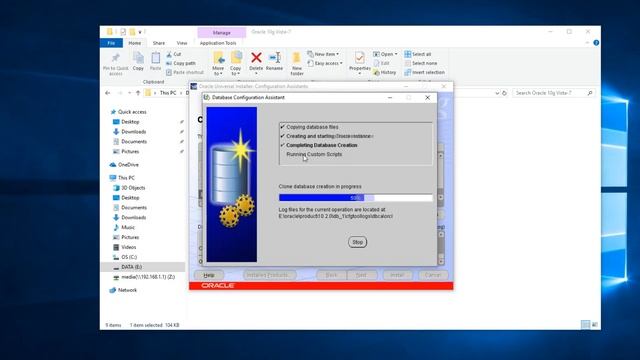Click the clone database progress bar

[356, 198]
